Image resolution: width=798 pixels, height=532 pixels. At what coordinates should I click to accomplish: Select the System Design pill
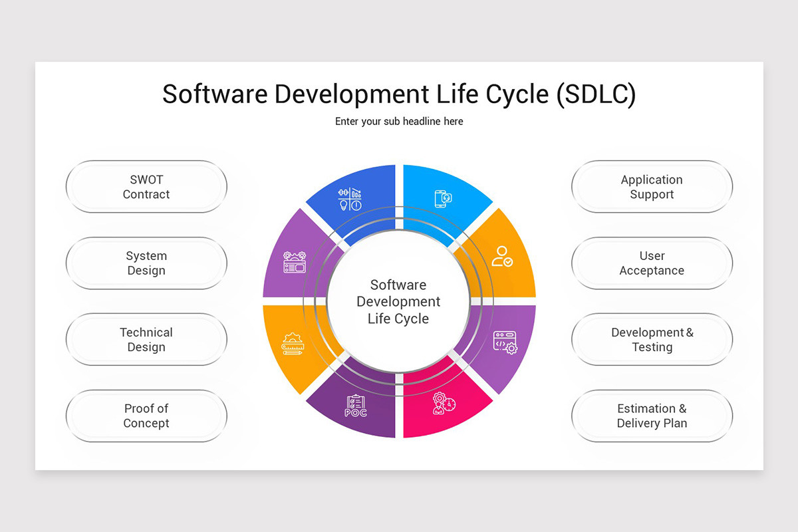146,263
